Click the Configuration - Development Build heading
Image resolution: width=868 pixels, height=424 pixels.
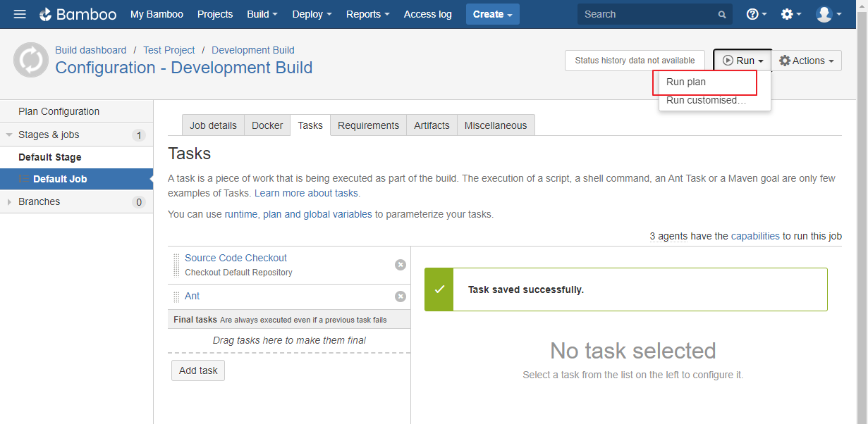pos(184,68)
